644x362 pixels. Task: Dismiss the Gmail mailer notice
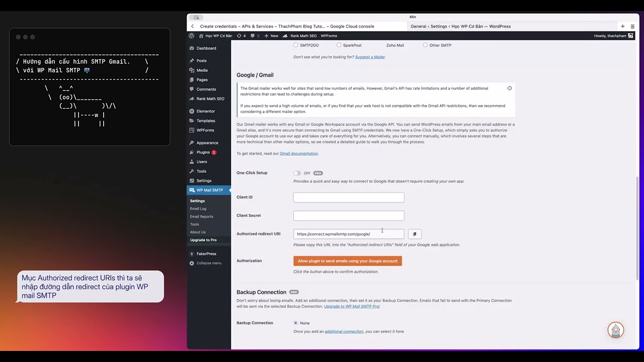510,88
